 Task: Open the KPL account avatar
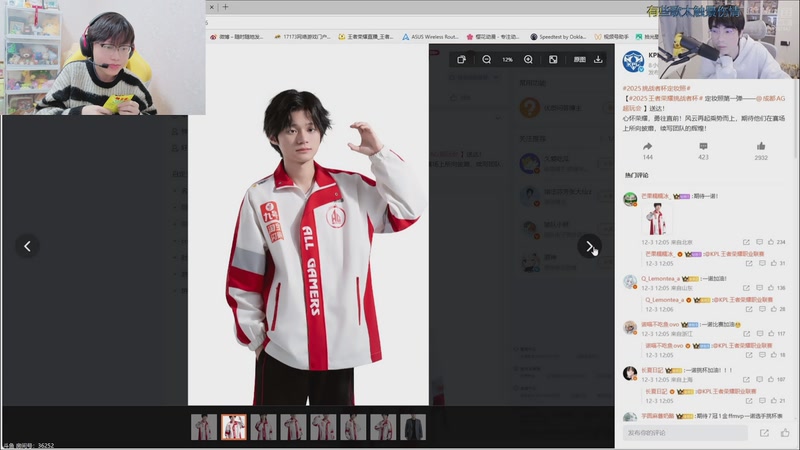click(x=634, y=62)
